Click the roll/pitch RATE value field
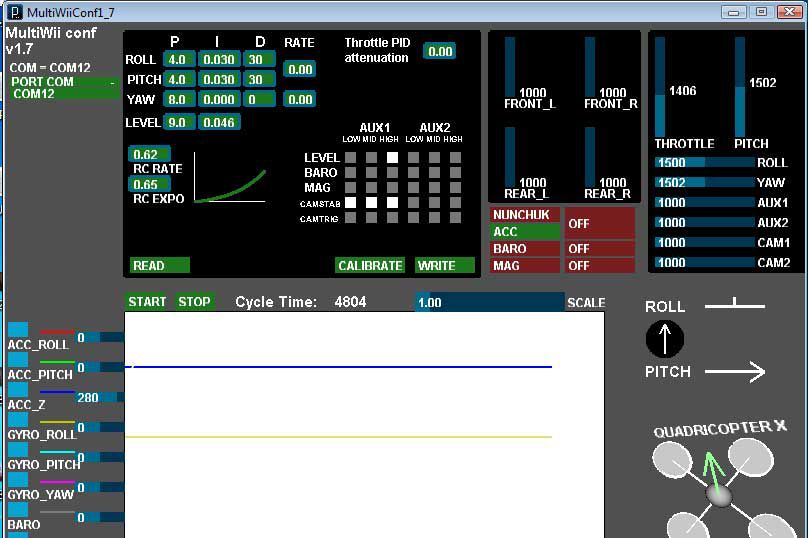This screenshot has height=538, width=808. (299, 69)
